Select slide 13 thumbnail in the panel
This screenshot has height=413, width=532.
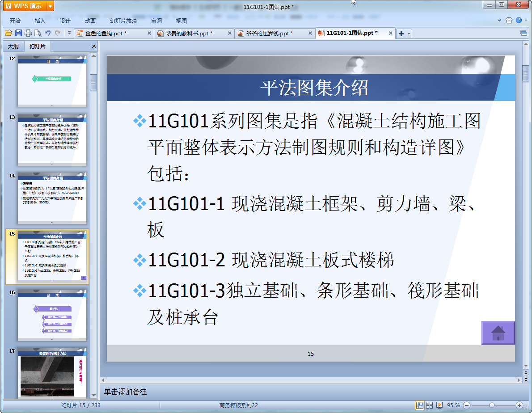[52, 140]
